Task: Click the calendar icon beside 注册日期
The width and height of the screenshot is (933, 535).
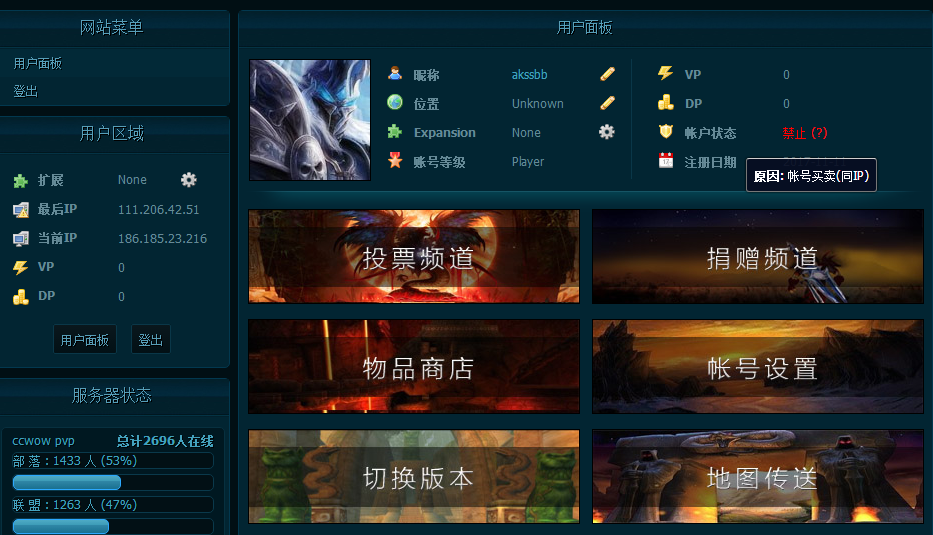Action: click(665, 161)
